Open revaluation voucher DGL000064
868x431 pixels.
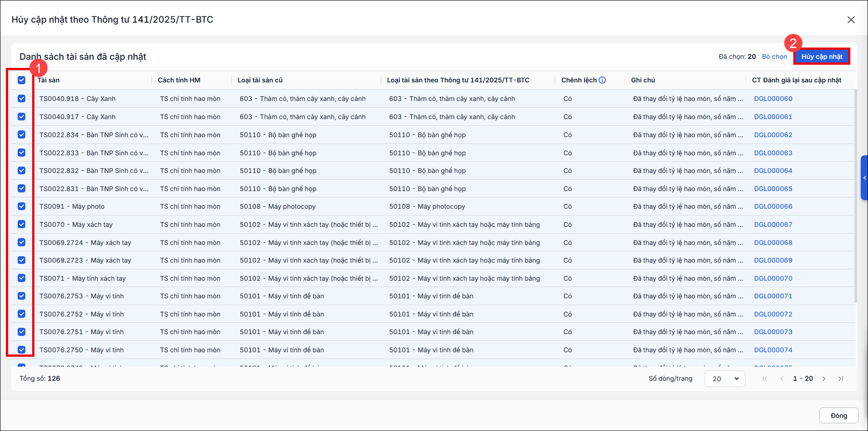(x=773, y=171)
